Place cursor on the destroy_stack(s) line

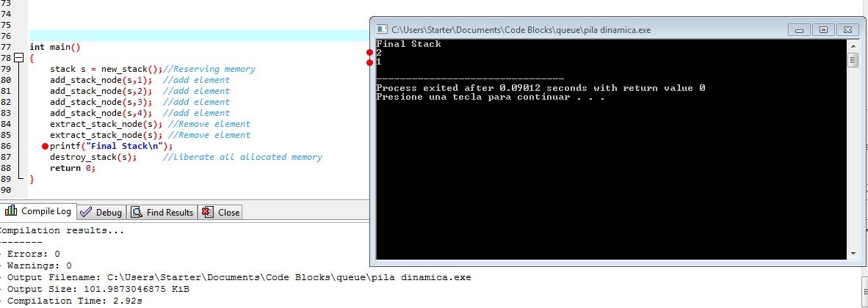[93, 158]
